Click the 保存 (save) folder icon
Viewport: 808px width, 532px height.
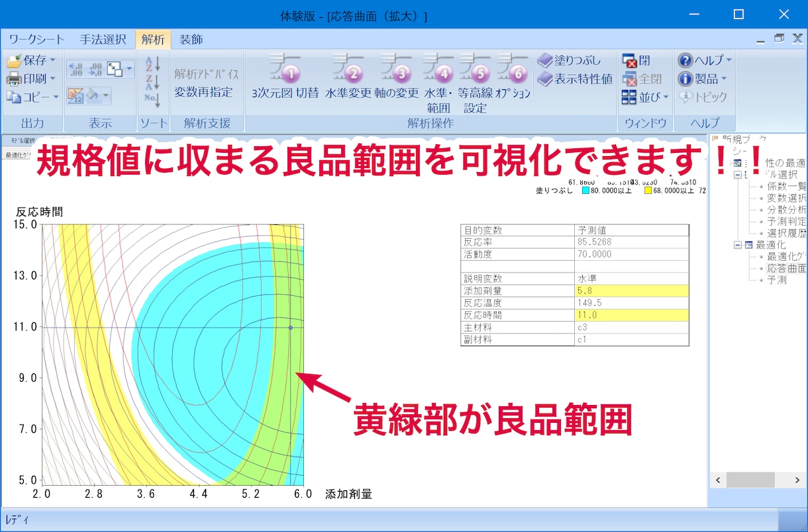(x=14, y=61)
